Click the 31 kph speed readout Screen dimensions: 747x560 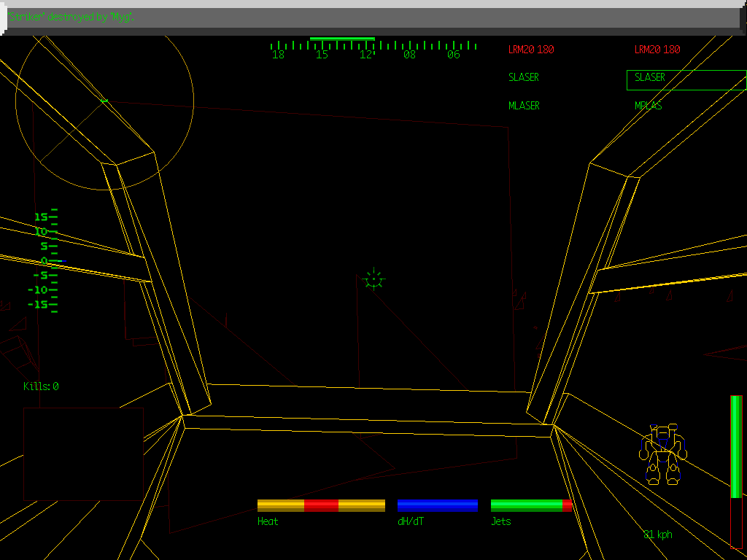658,534
